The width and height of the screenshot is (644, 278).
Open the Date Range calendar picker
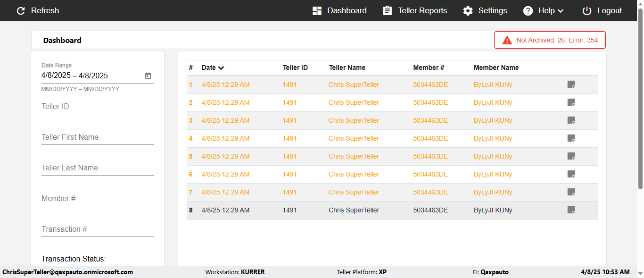click(148, 76)
